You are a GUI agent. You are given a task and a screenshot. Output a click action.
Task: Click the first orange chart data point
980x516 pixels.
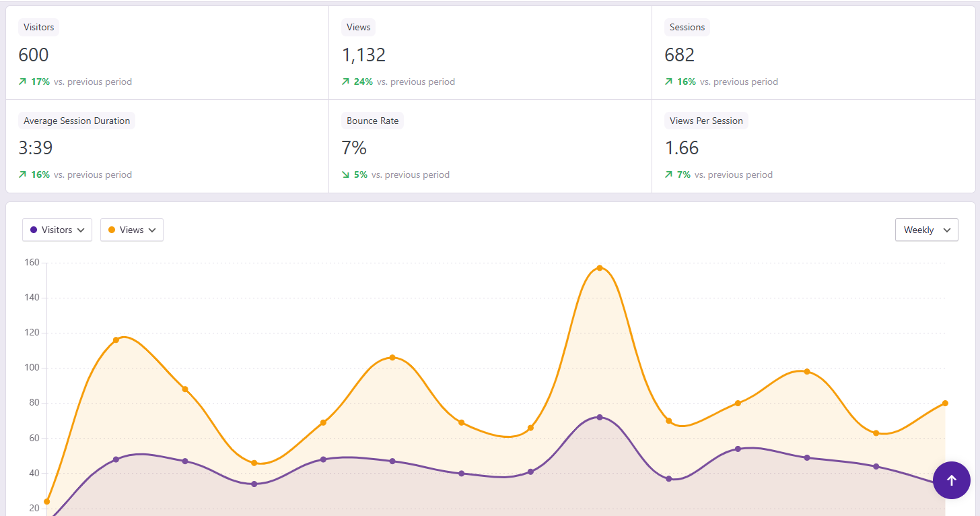tap(46, 501)
